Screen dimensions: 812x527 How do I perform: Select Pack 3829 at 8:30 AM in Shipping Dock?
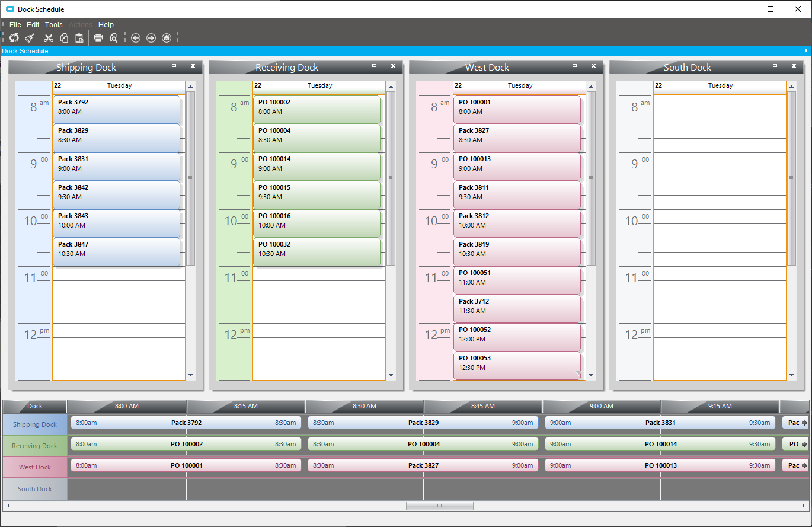116,138
